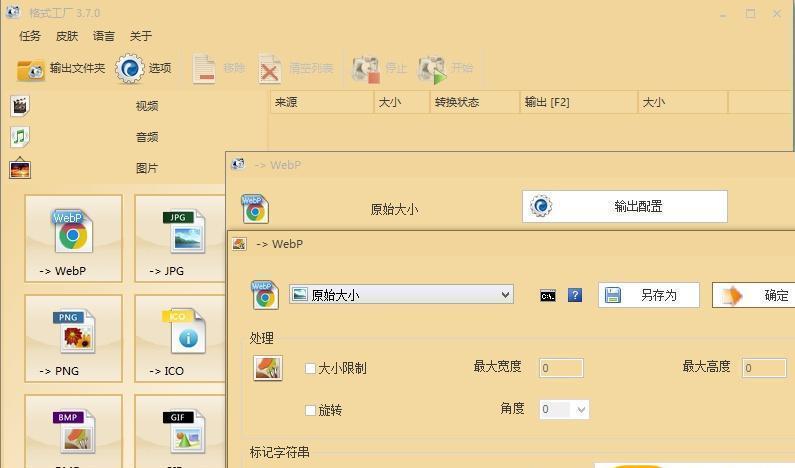Click the blue question mark help icon

(575, 295)
